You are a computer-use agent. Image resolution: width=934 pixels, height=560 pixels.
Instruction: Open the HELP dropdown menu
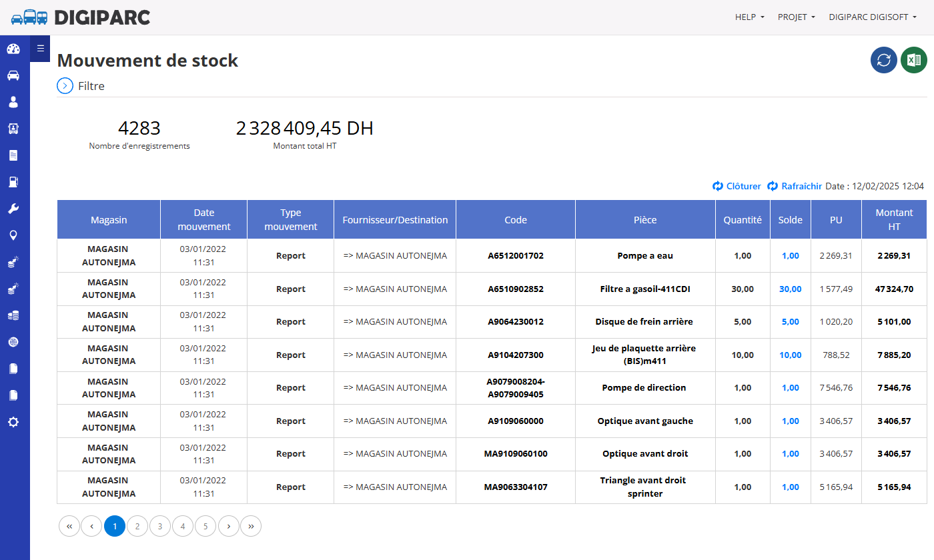750,17
